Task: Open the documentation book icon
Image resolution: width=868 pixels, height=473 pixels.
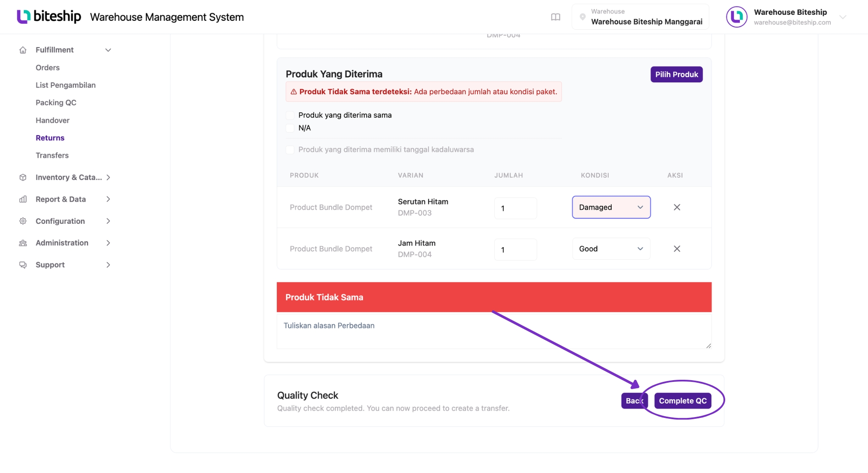Action: pos(555,17)
